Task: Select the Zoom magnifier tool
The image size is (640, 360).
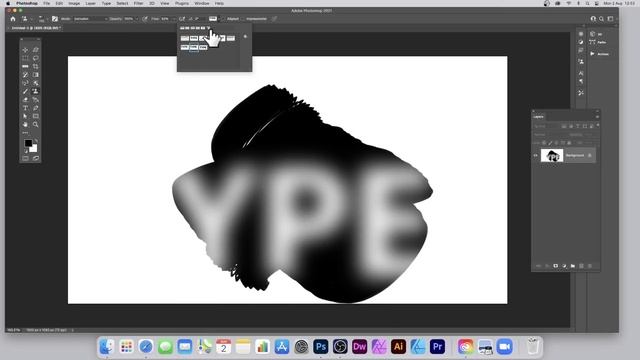Action: tap(36, 124)
